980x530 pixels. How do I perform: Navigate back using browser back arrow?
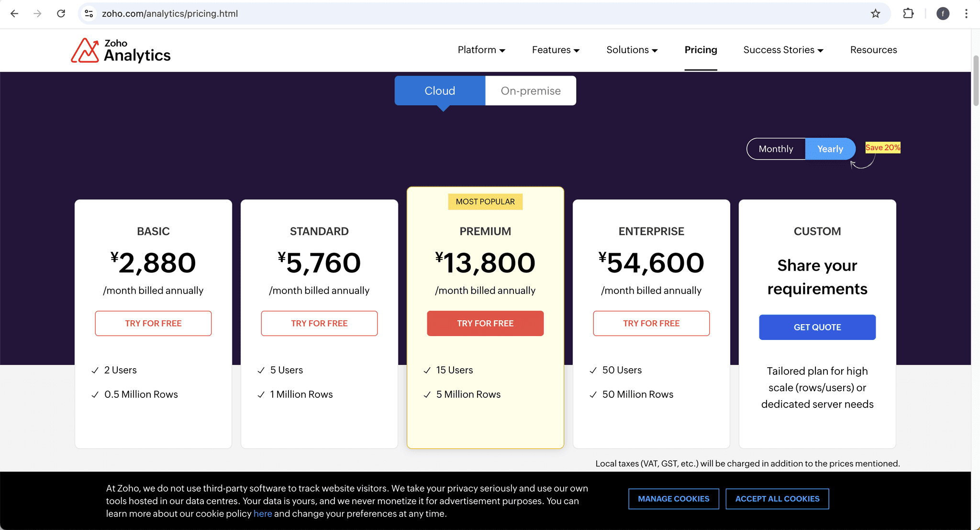pyautogui.click(x=14, y=13)
